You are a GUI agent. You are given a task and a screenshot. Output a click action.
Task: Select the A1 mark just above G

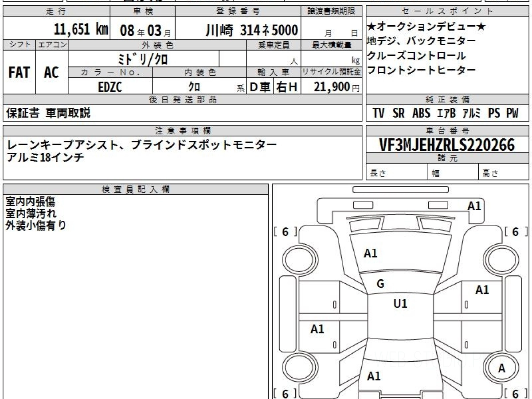[371, 253]
